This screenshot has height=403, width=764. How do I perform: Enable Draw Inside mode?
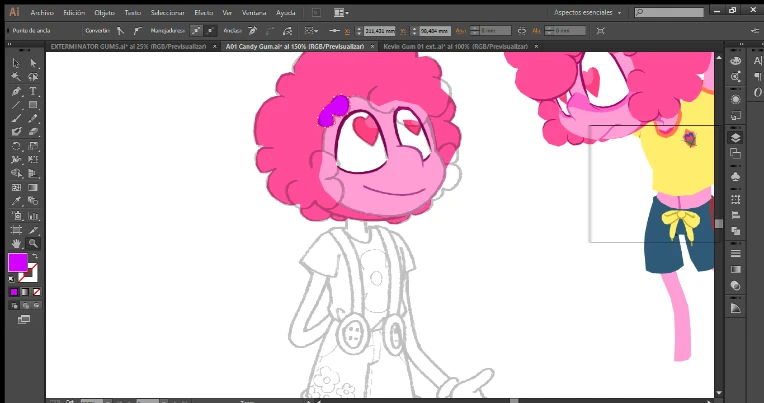(x=36, y=306)
